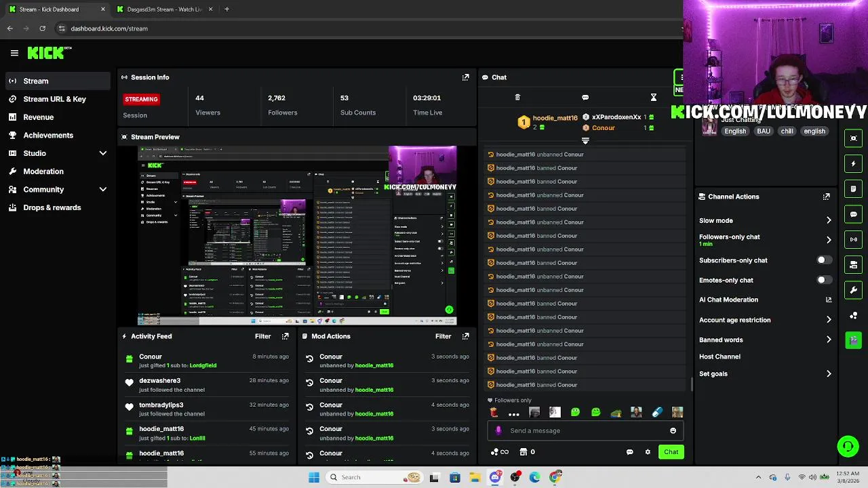The image size is (868, 488).
Task: Click the channel points infinity icon
Action: coord(500,452)
